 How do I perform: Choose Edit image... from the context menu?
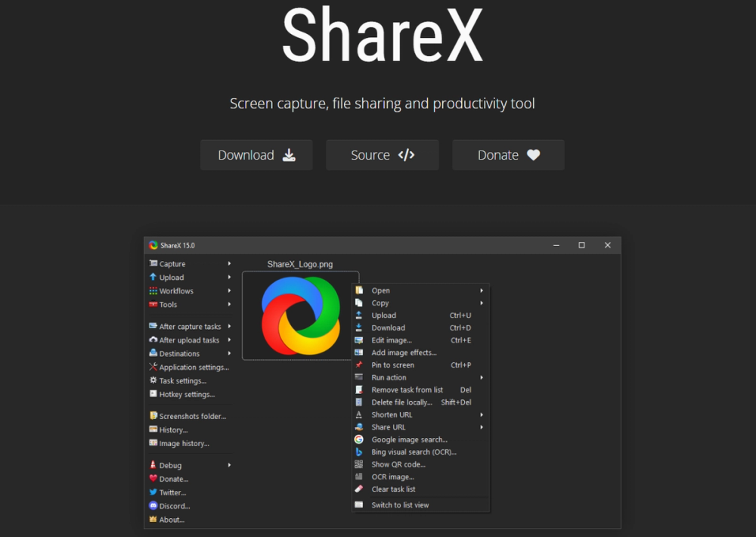click(x=420, y=340)
